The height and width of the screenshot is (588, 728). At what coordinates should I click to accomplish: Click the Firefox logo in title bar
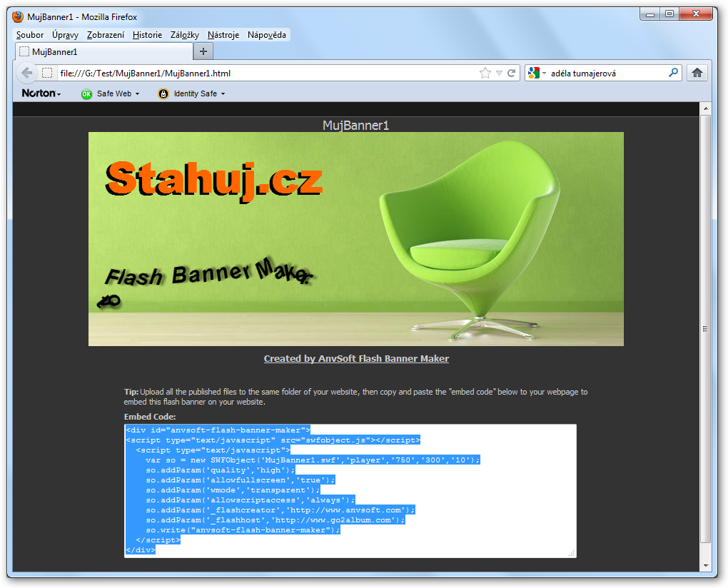tap(18, 16)
